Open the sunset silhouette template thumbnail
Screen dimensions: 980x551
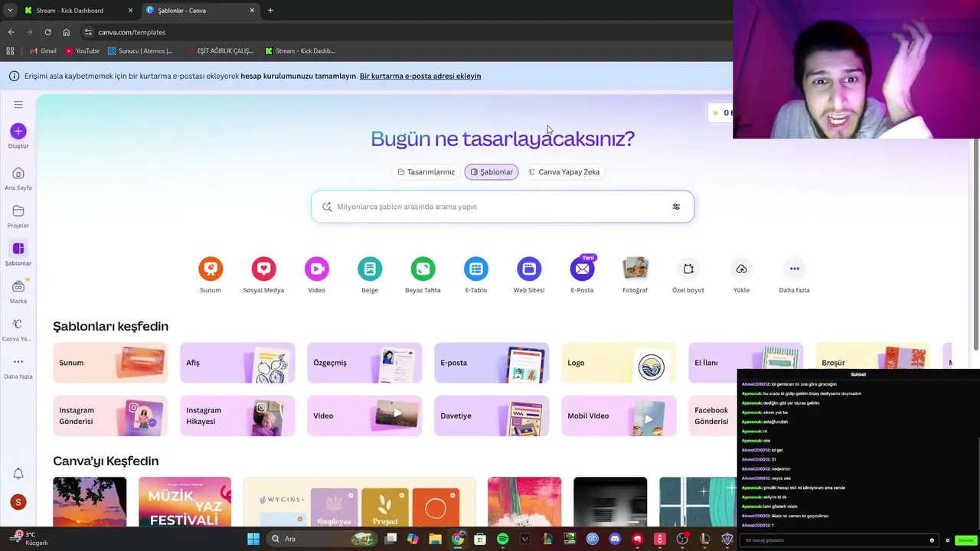coord(90,502)
